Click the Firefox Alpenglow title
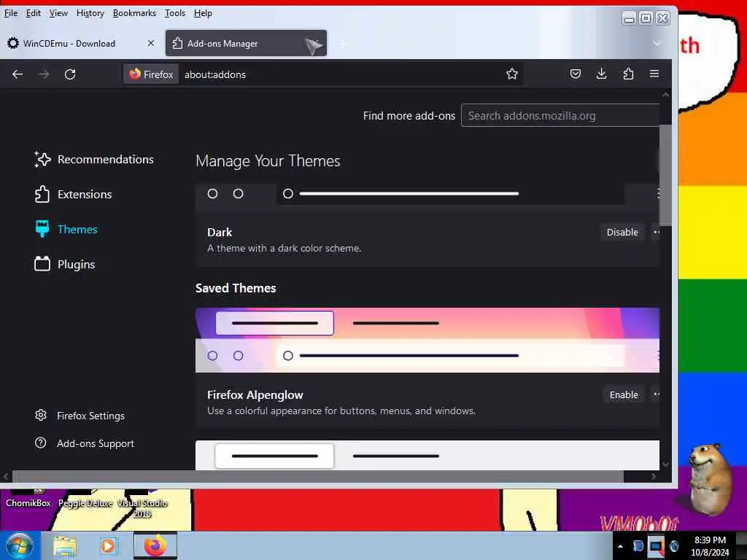This screenshot has width=747, height=560. [255, 394]
